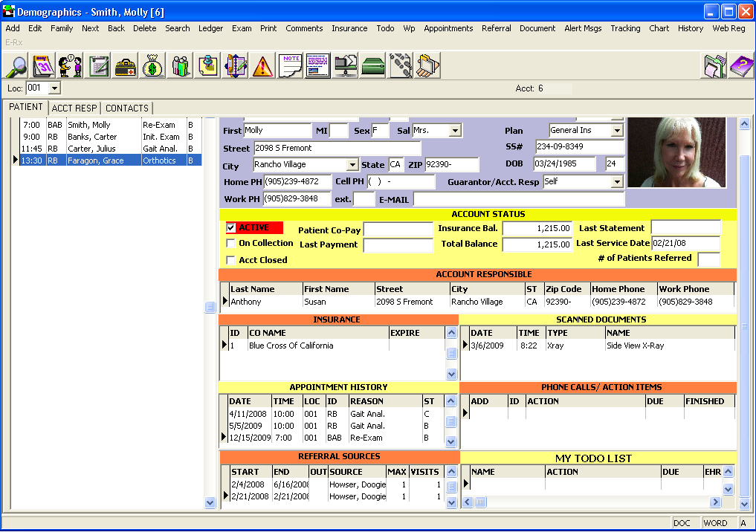Click the two talking people icon

tap(71, 66)
